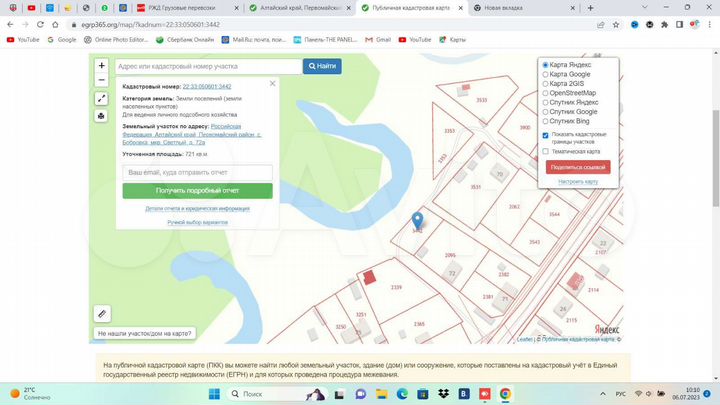The image size is (720, 405).
Task: Select OpenStreetMap base layer
Action: tap(545, 93)
